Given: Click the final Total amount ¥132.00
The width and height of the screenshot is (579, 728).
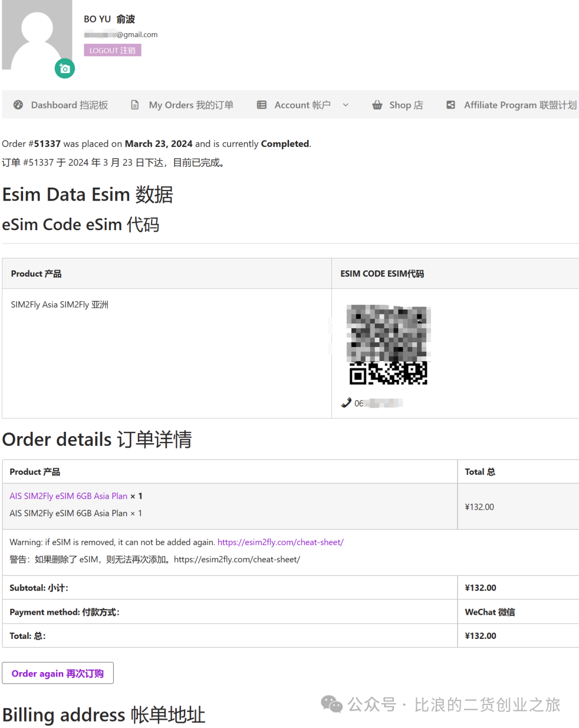Looking at the screenshot, I should 480,636.
